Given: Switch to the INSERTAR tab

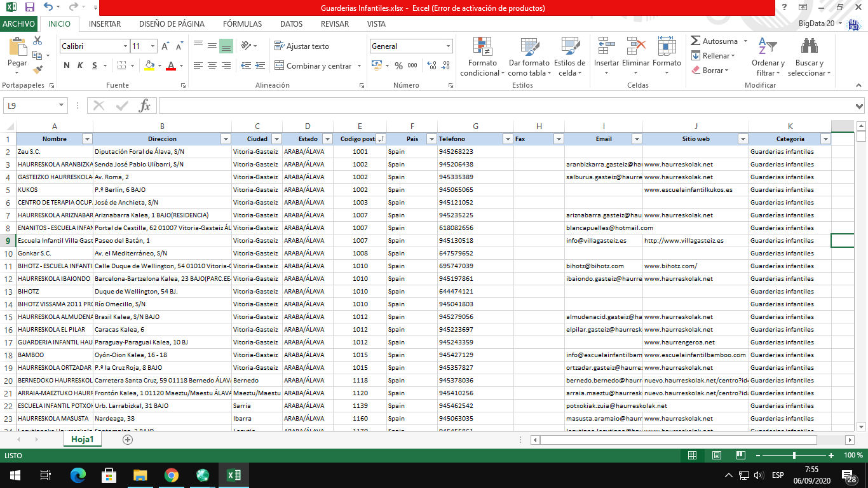Looking at the screenshot, I should tap(105, 24).
